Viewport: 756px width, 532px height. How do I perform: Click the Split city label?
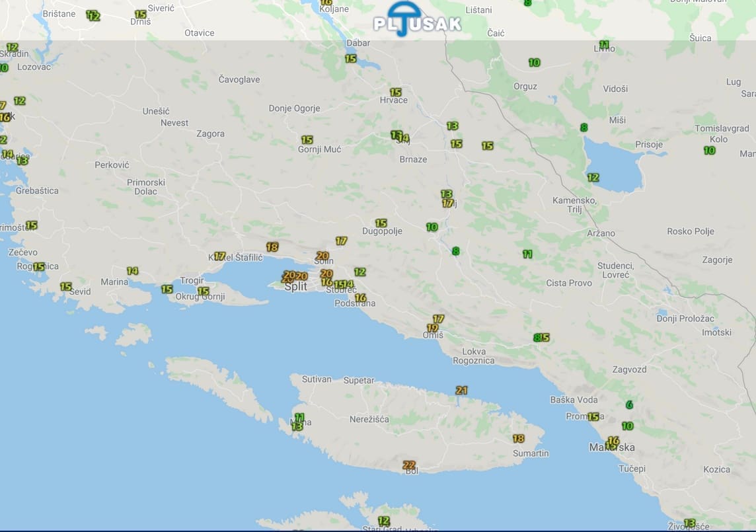pyautogui.click(x=295, y=287)
